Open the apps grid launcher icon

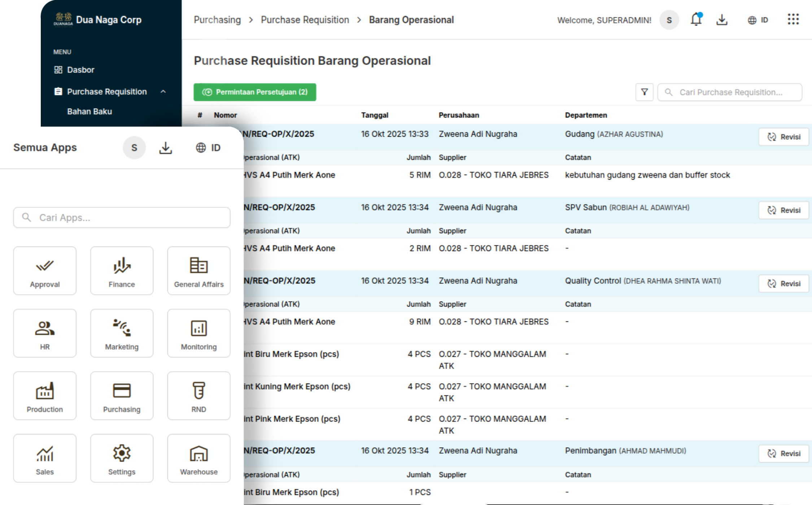tap(793, 19)
